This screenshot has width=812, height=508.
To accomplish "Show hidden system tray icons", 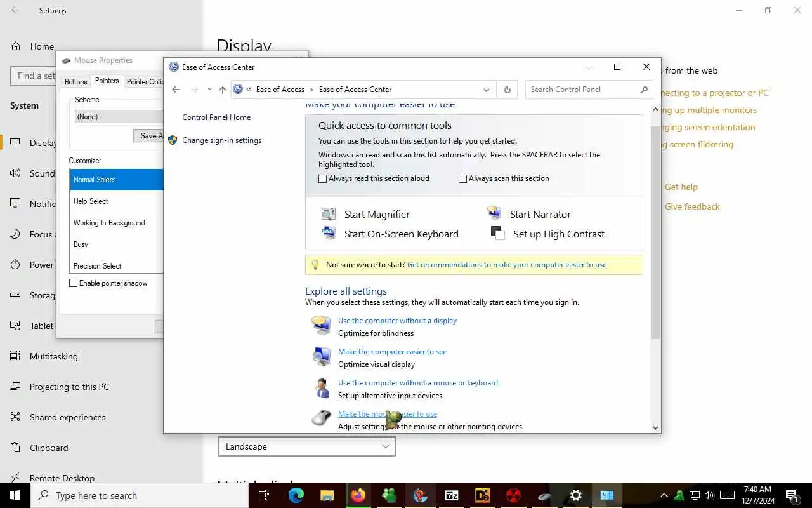I will [664, 495].
